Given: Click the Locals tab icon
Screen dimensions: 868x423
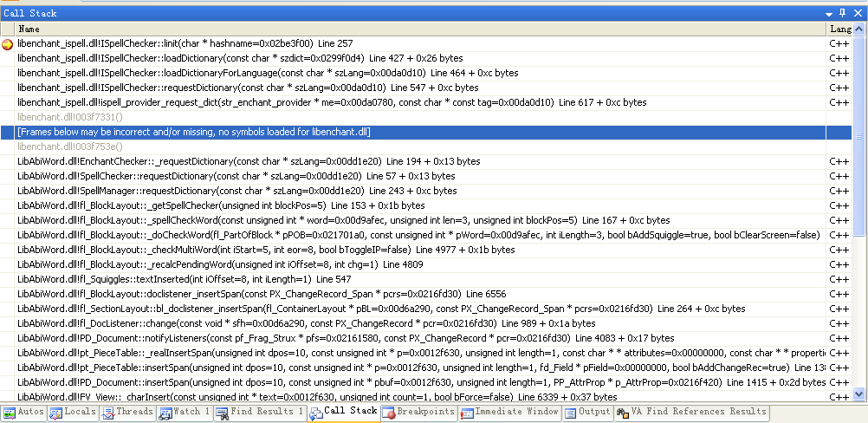Looking at the screenshot, I should tap(56, 412).
